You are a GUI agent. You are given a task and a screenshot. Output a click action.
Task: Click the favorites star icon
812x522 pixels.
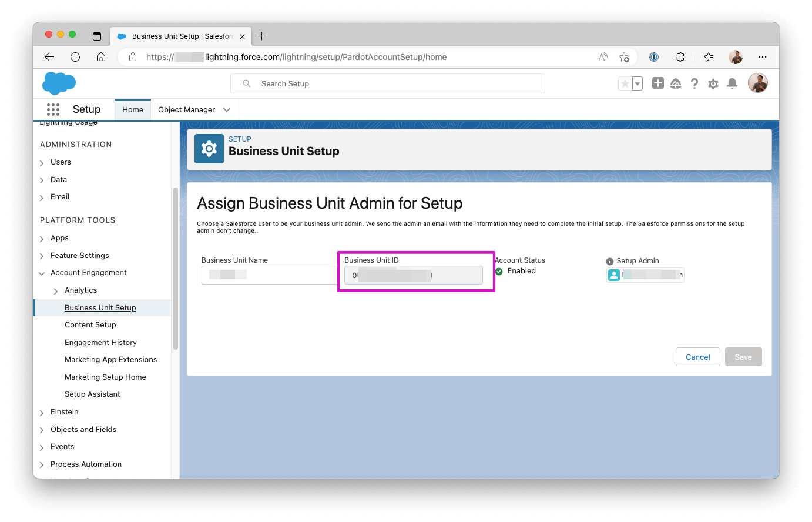625,83
